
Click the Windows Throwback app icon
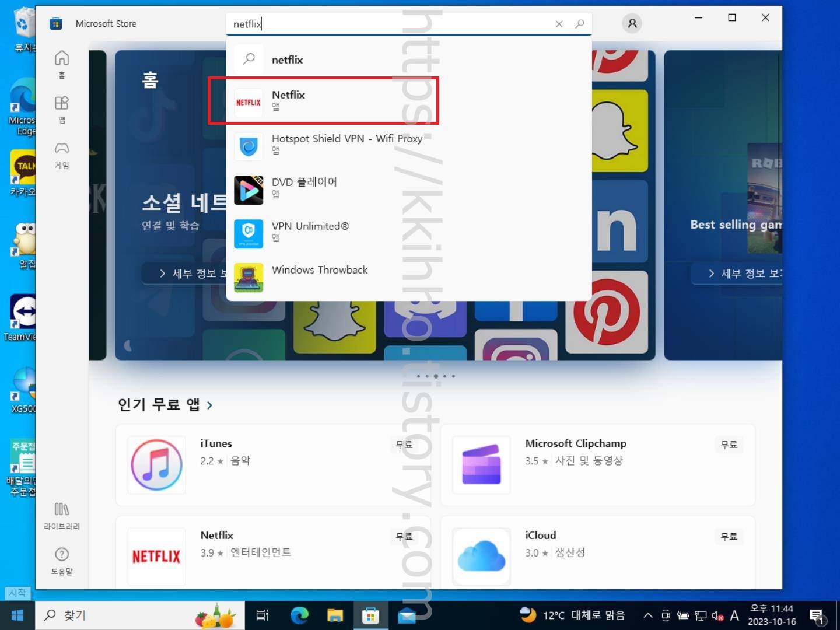click(249, 278)
